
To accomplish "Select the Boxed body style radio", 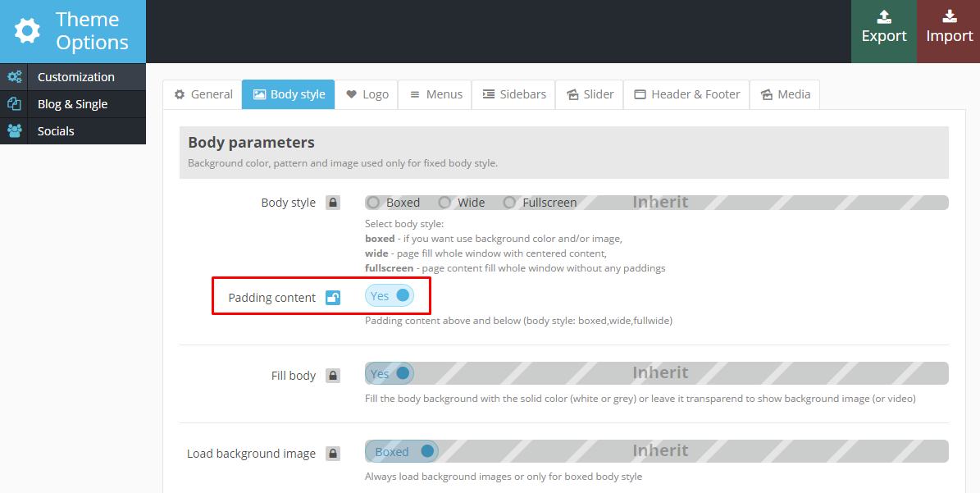I will tap(374, 203).
